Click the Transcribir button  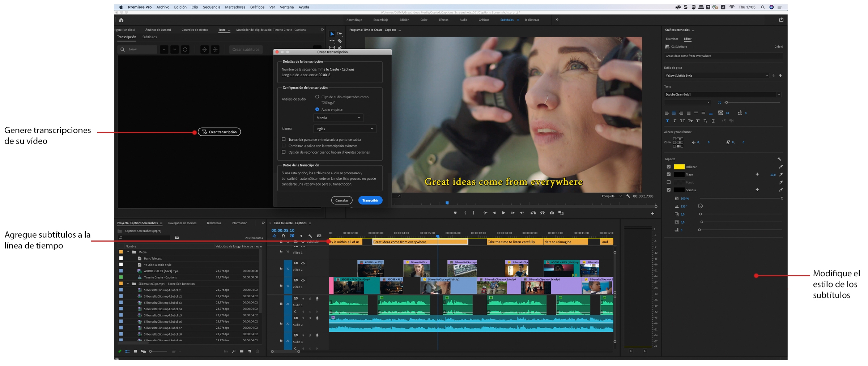(x=370, y=200)
